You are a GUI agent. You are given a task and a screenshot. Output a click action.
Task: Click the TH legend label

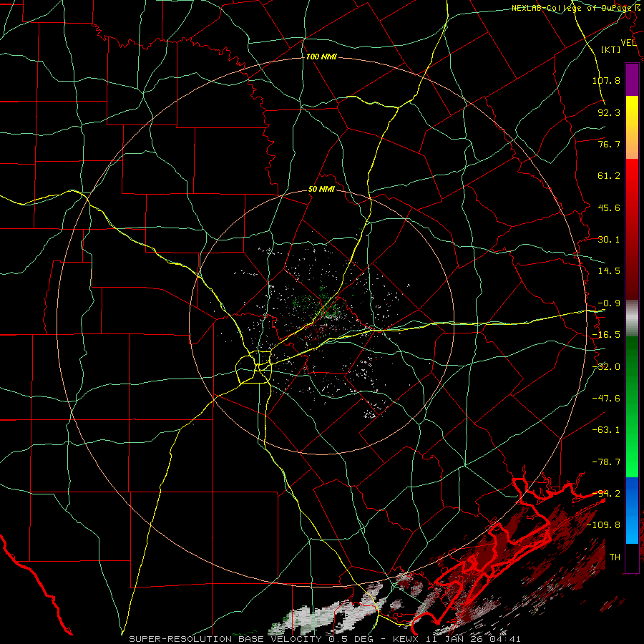[615, 557]
